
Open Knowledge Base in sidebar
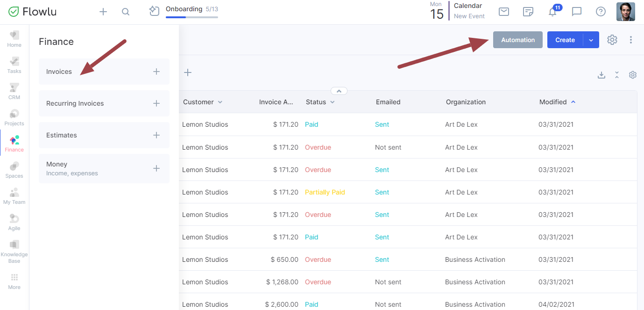pos(14,252)
